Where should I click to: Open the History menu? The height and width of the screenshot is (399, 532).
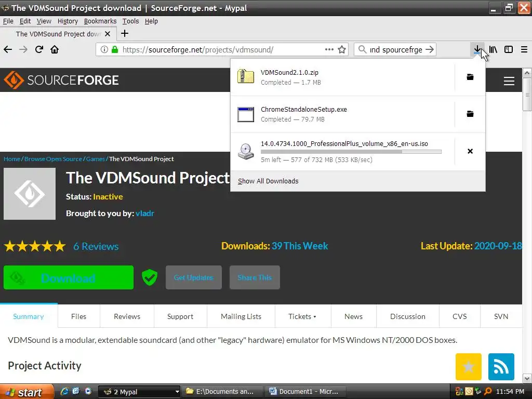click(68, 21)
